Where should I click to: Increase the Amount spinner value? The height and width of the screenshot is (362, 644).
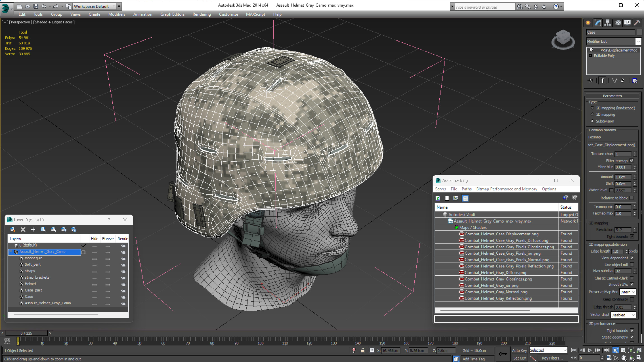[635, 176]
